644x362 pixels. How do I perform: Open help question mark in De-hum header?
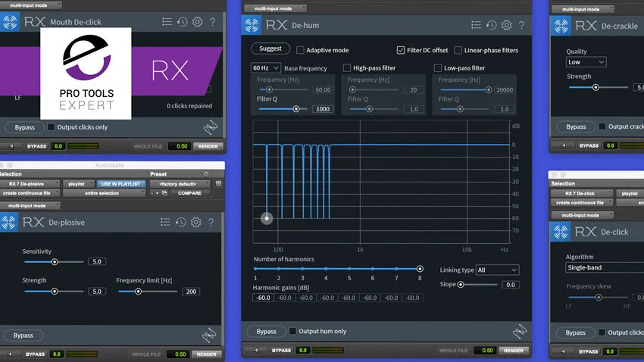click(x=521, y=26)
